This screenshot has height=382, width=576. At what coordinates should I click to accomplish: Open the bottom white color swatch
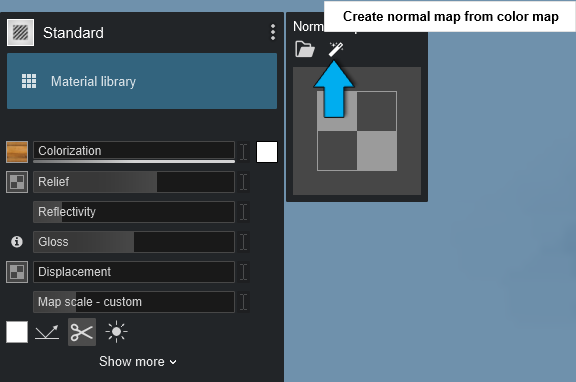click(17, 332)
